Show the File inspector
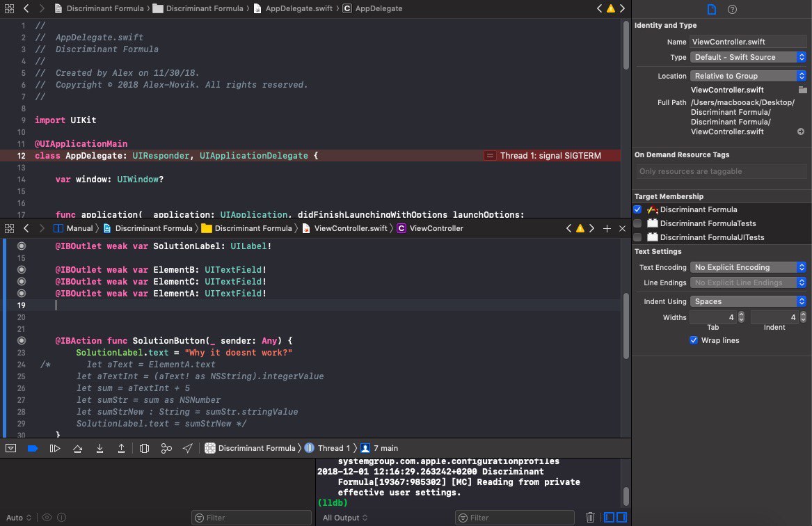This screenshot has width=812, height=526. click(712, 9)
